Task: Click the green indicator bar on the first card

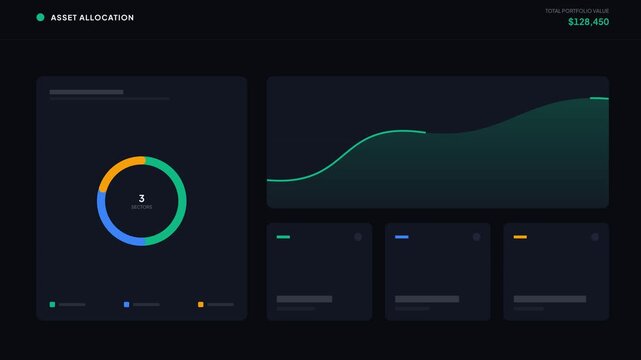Action: [x=283, y=237]
